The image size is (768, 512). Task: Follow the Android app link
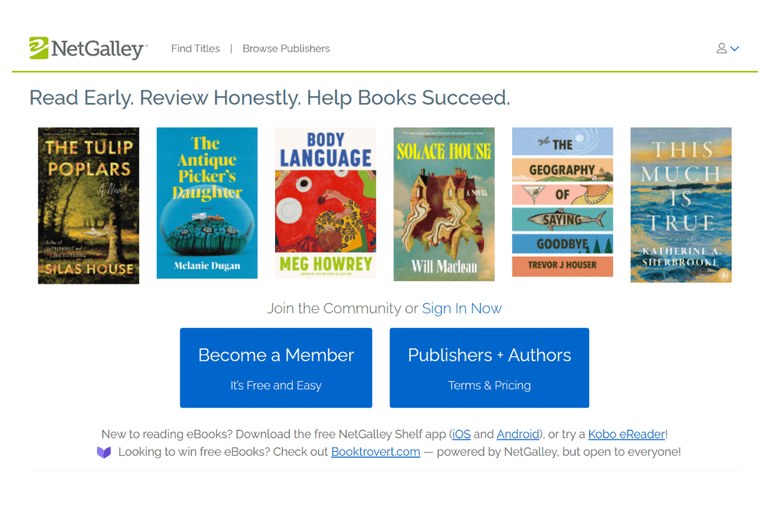(x=518, y=434)
